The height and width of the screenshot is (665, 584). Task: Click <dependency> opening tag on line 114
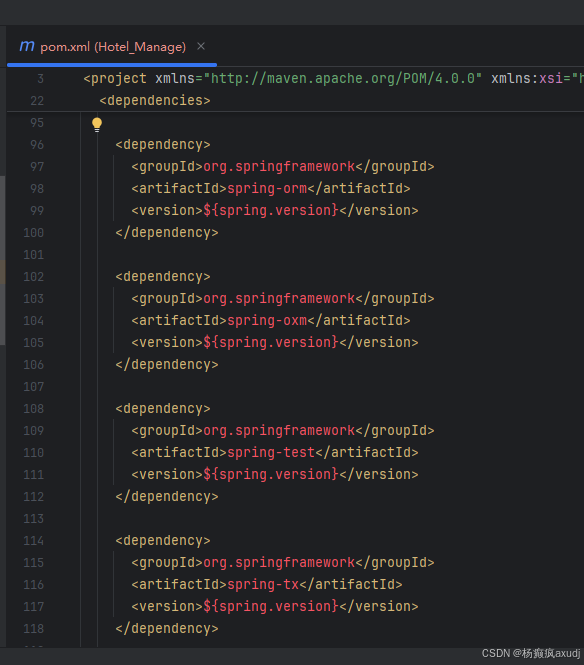163,540
